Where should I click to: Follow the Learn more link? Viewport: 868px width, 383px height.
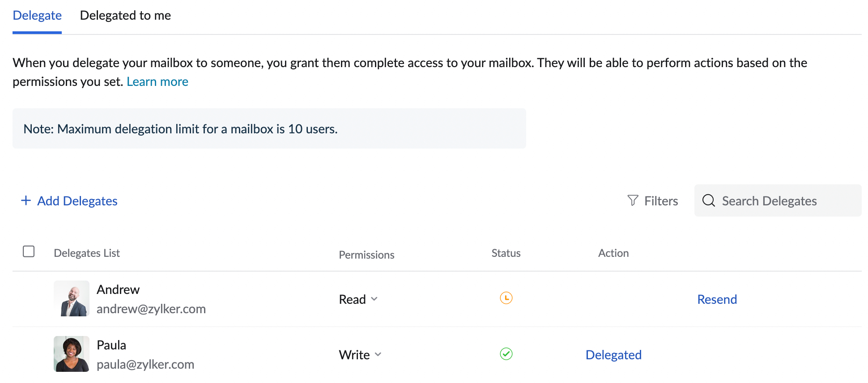tap(157, 82)
